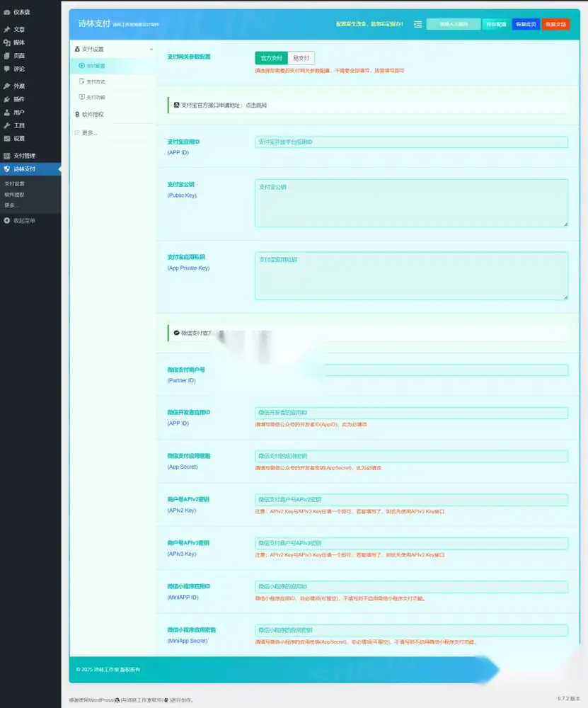Click the 评论 comment bubble icon
This screenshot has width=588, height=708.
(7, 69)
